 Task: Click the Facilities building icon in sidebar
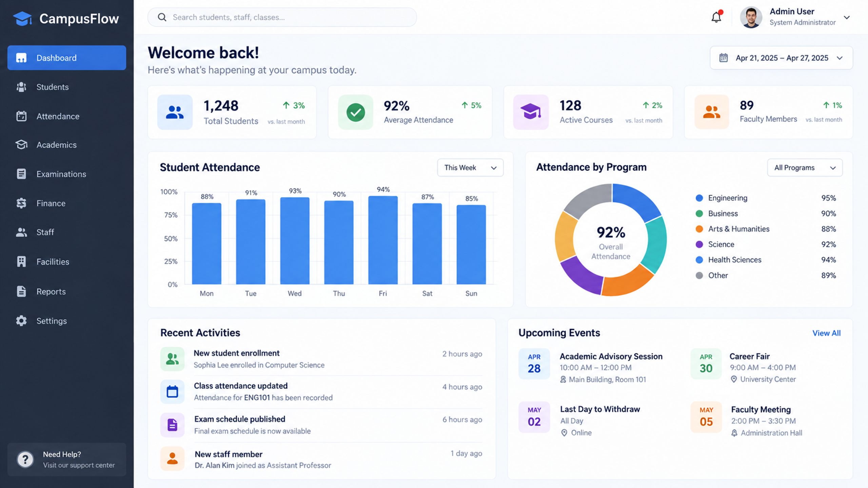(21, 262)
